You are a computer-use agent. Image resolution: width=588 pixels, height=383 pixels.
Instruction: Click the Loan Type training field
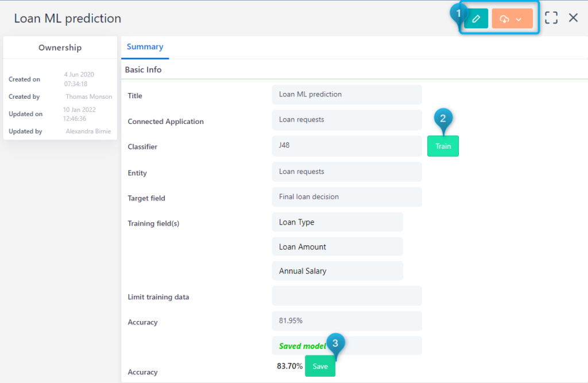point(338,222)
